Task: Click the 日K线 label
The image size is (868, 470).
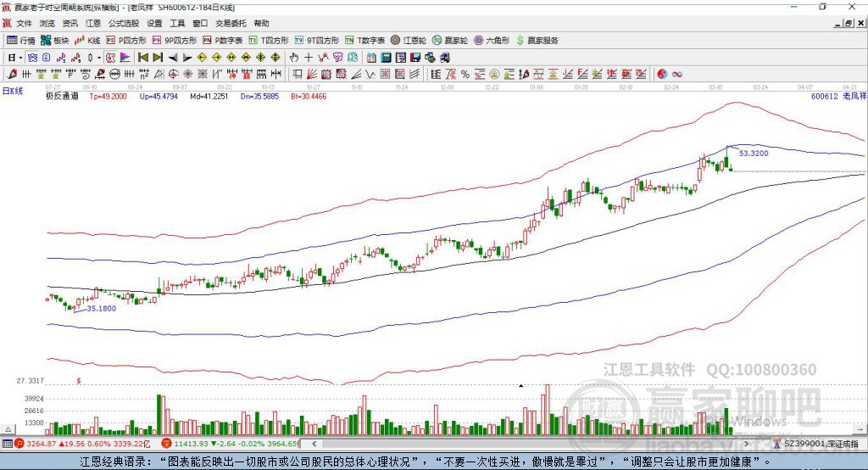Action: point(13,92)
